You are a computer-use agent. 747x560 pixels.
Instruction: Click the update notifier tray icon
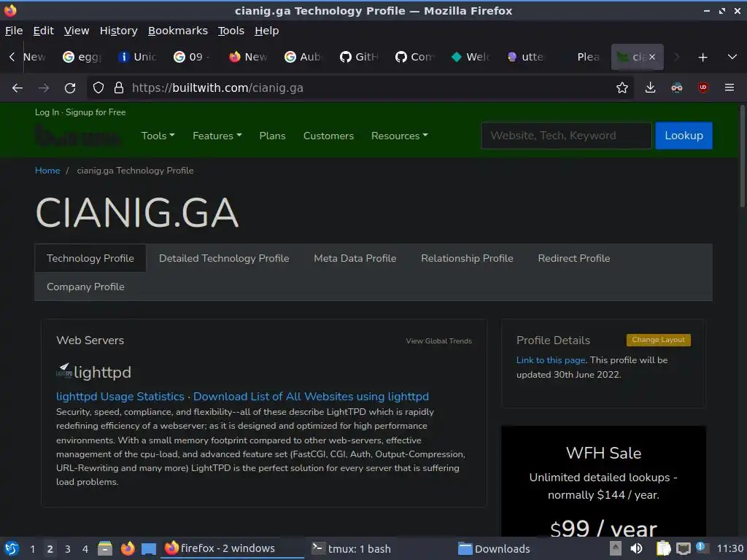tap(701, 548)
